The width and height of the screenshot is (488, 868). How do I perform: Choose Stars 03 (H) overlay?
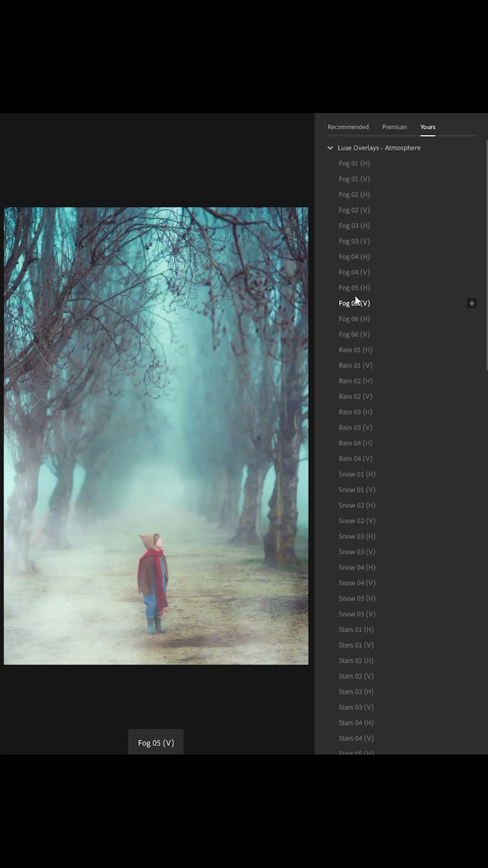356,692
